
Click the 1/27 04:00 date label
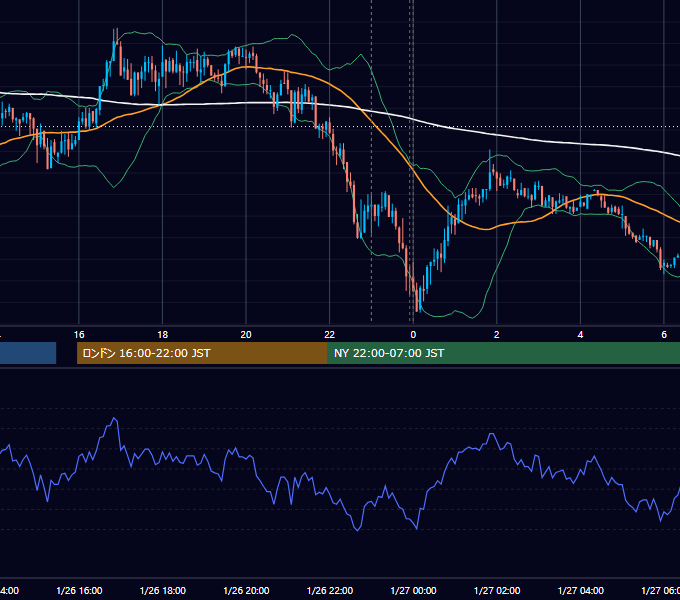click(x=581, y=590)
